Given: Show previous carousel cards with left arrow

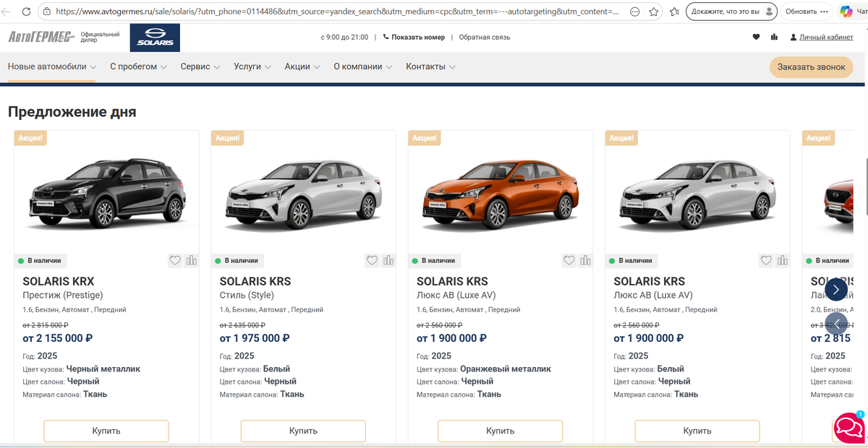Looking at the screenshot, I should [836, 323].
